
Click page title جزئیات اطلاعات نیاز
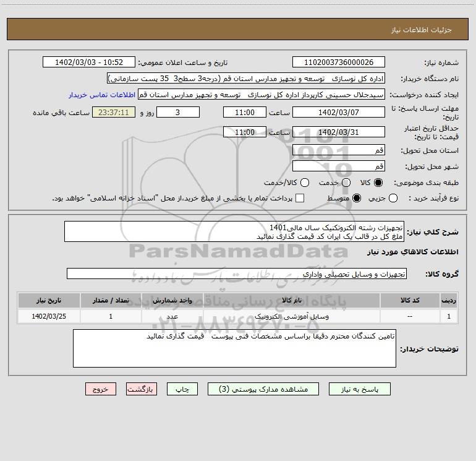click(x=422, y=30)
